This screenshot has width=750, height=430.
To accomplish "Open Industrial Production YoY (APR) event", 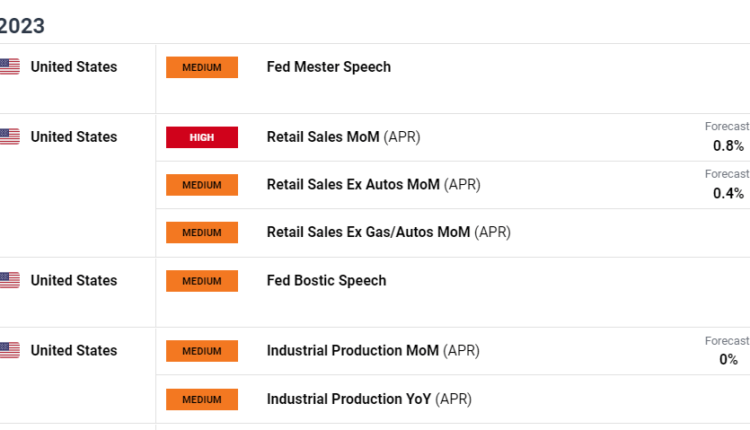I will (368, 399).
